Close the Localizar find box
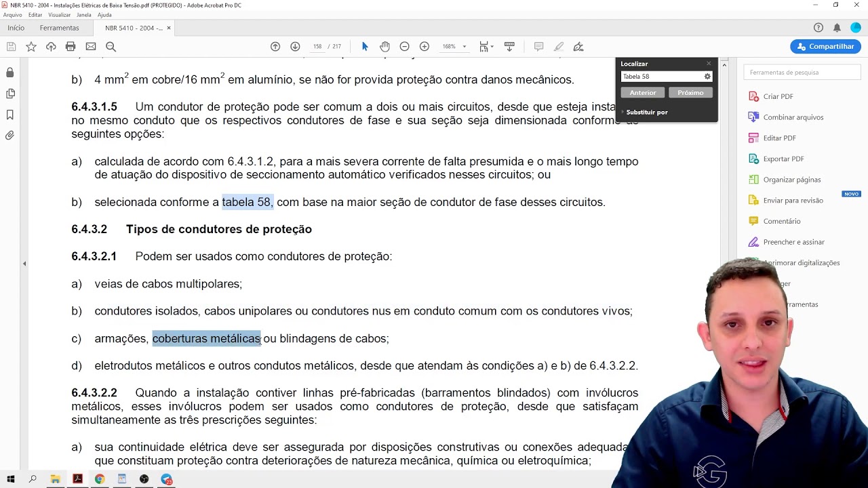 [709, 64]
